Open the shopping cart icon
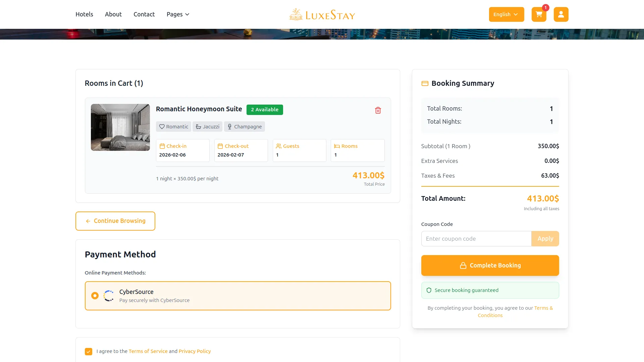The image size is (644, 362). point(538,14)
